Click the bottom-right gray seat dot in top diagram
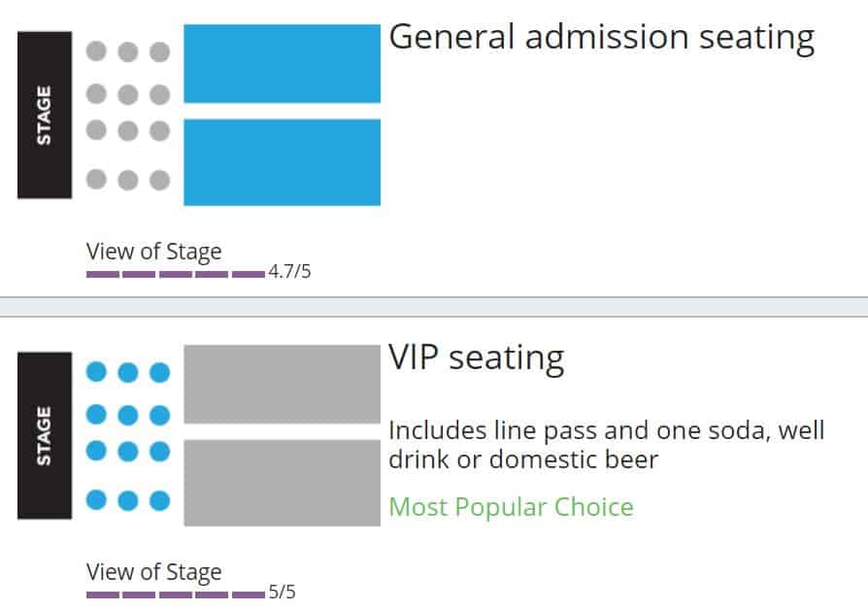 (x=159, y=180)
